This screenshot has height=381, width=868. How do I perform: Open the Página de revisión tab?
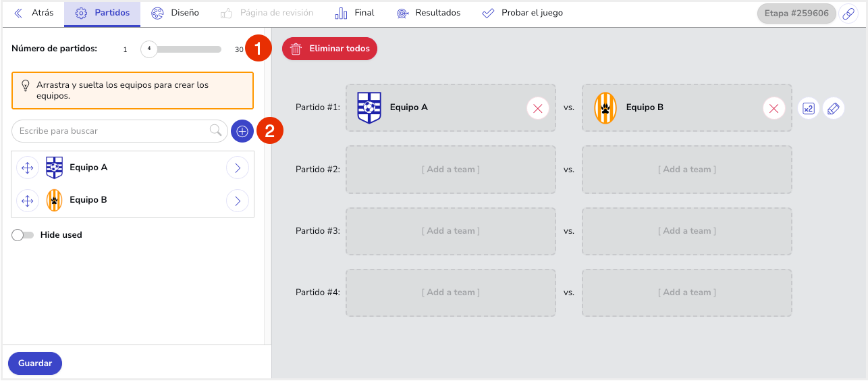267,13
